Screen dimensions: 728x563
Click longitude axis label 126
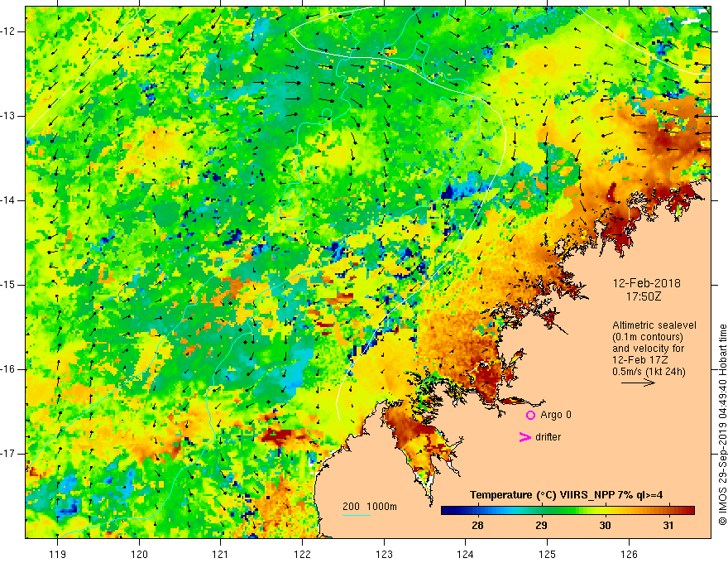coord(629,554)
